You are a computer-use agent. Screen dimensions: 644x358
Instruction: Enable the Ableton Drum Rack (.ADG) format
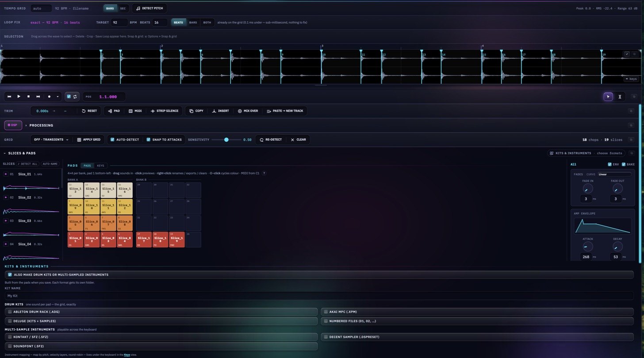(x=10, y=312)
